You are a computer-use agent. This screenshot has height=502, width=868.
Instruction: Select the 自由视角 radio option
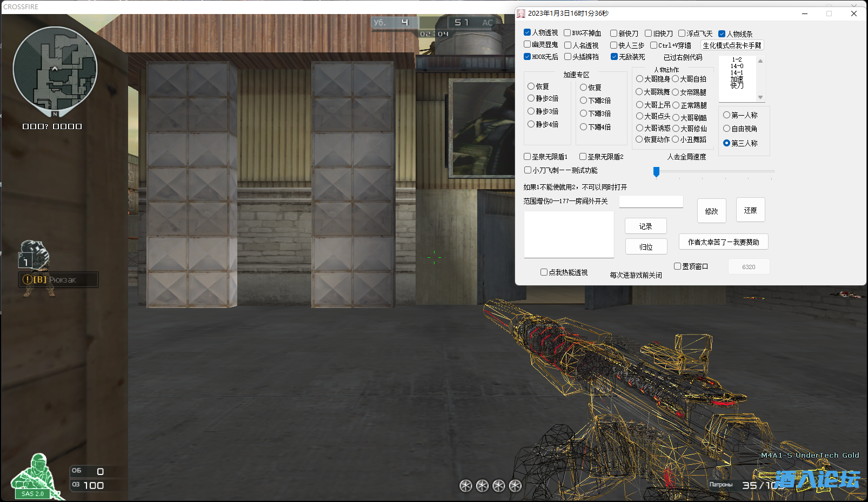click(726, 129)
